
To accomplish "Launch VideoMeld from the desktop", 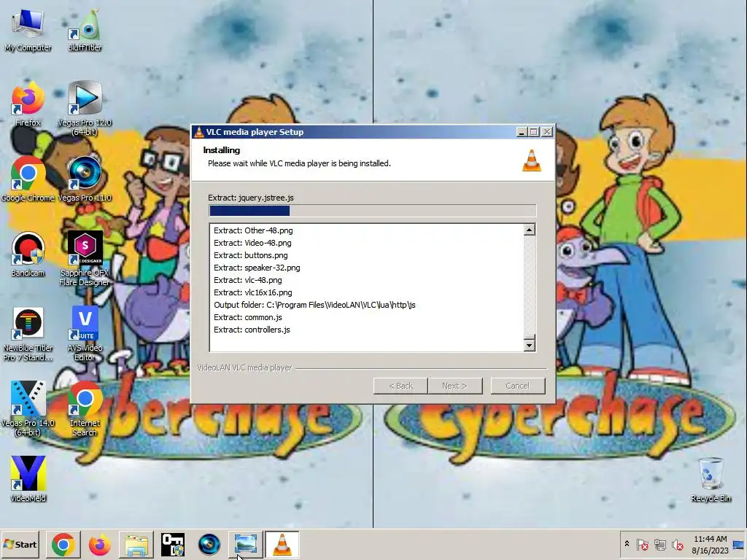I will (x=28, y=479).
